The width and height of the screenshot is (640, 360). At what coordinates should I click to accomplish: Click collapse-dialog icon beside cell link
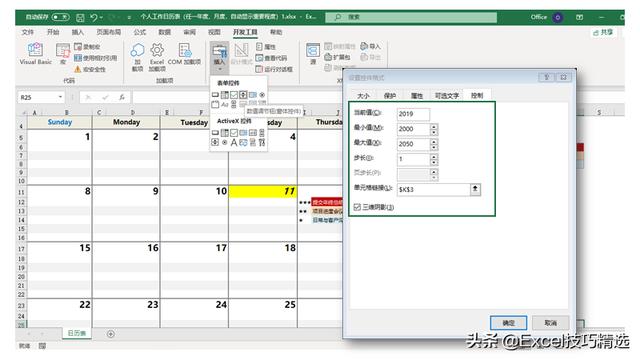click(x=475, y=189)
